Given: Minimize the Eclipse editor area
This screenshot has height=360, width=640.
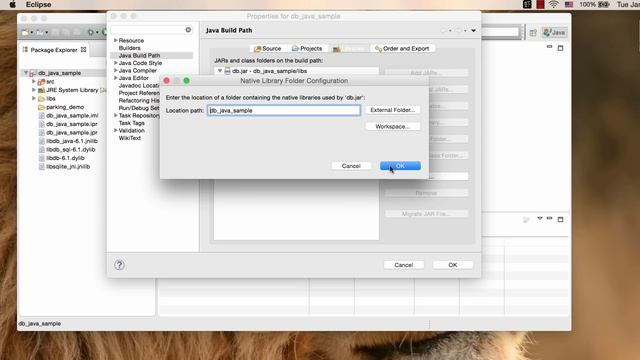Looking at the screenshot, I should point(549,47).
